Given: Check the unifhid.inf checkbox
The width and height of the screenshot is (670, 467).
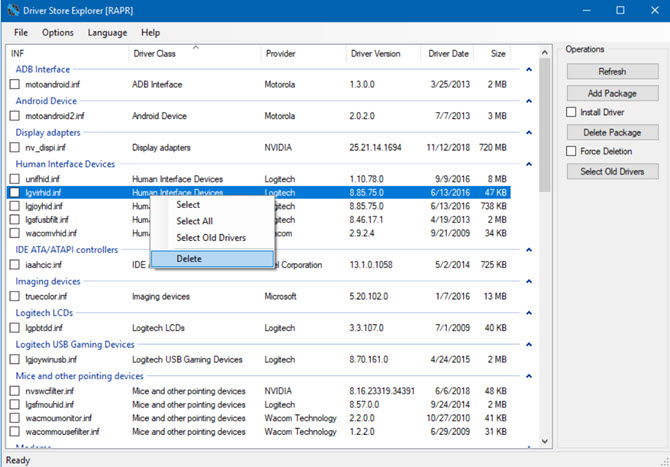Looking at the screenshot, I should 15,179.
